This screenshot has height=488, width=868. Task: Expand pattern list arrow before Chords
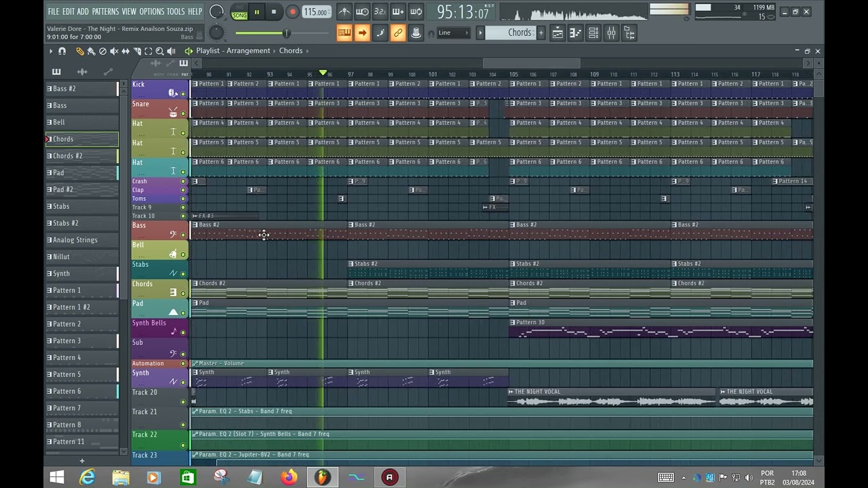click(x=480, y=33)
